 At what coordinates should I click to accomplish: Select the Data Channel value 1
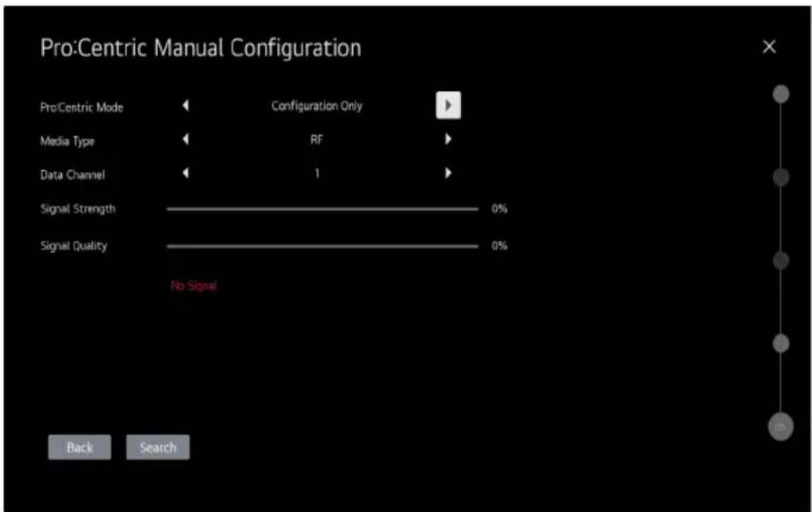317,173
